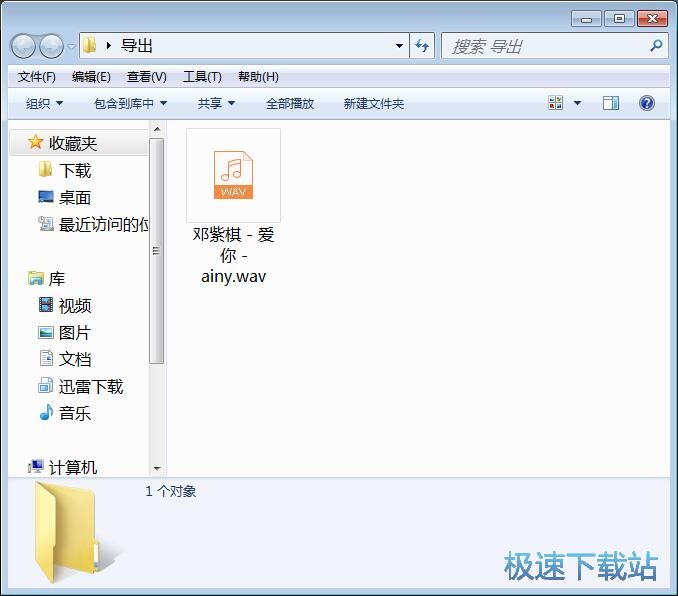Screen dimensions: 678x596
Task: Select the WAV file thumbnail icon
Action: click(233, 175)
